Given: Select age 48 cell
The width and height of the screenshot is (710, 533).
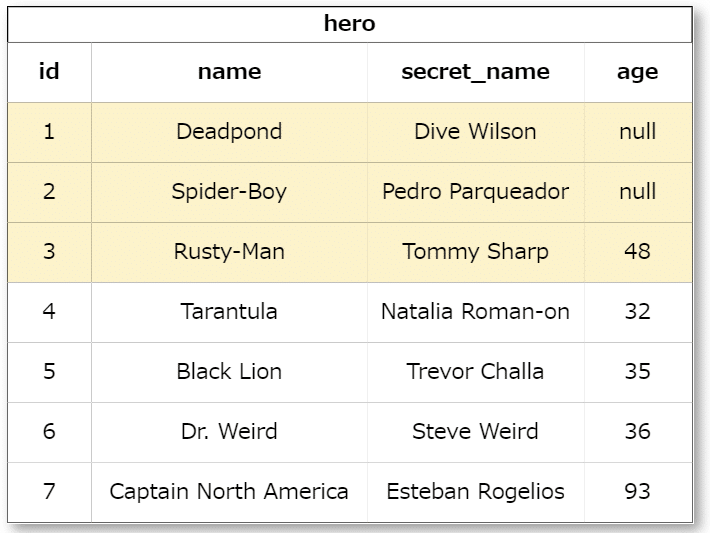Looking at the screenshot, I should pos(637,251).
